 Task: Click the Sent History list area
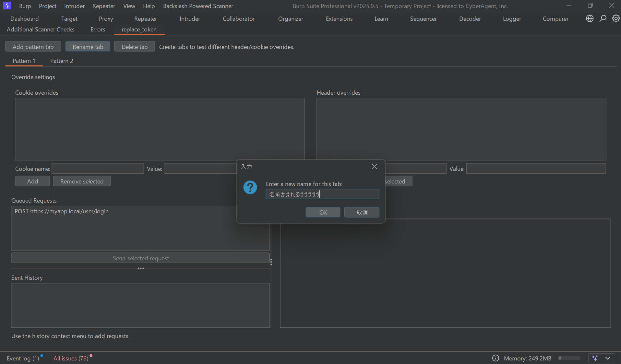coord(140,305)
